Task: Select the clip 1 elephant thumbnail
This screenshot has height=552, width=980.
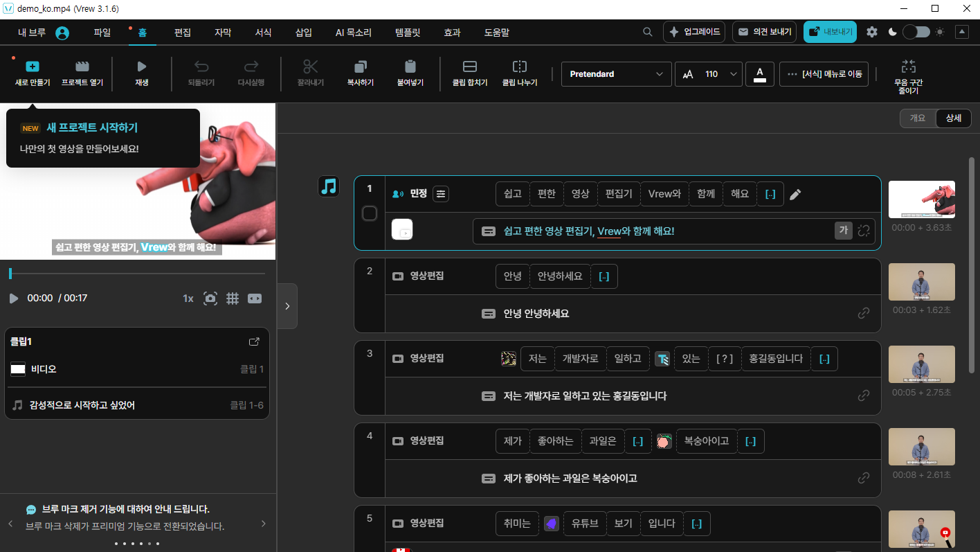Action: (921, 199)
